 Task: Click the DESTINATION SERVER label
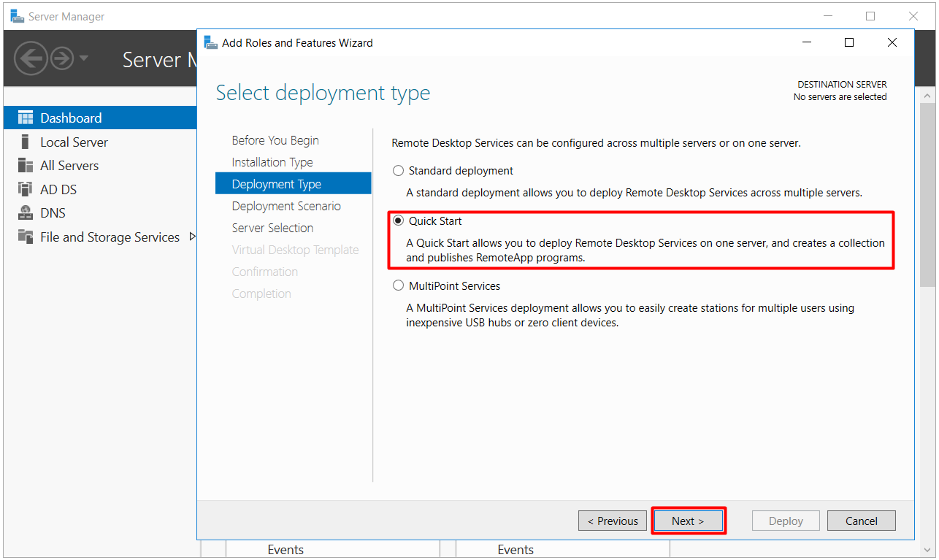[x=842, y=85]
